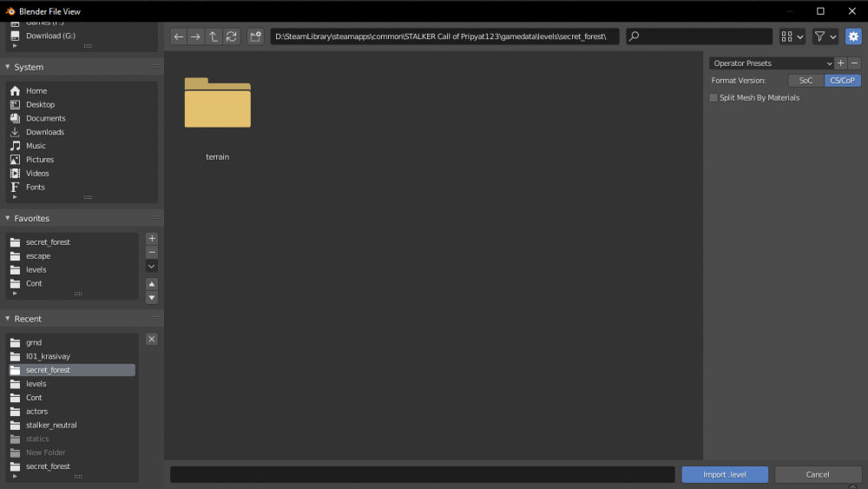Add a new operator preset

click(x=840, y=63)
